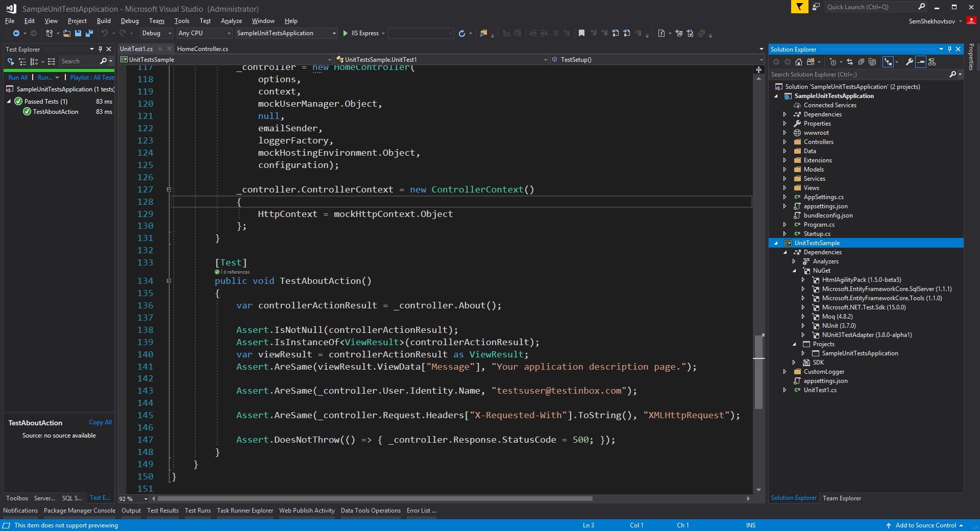Click the editor scroll-down arrow
Viewport: 980px width, 531px height.
click(759, 490)
